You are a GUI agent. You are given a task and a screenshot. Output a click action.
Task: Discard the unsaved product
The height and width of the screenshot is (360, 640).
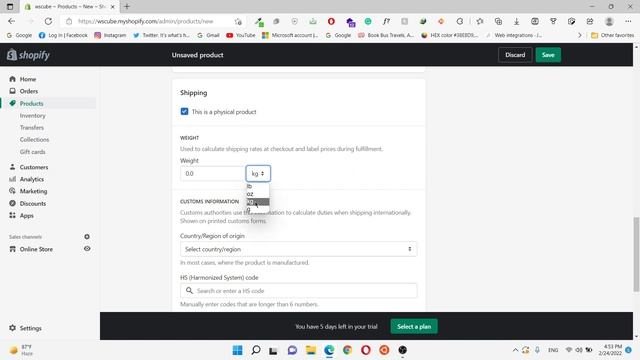click(x=515, y=55)
